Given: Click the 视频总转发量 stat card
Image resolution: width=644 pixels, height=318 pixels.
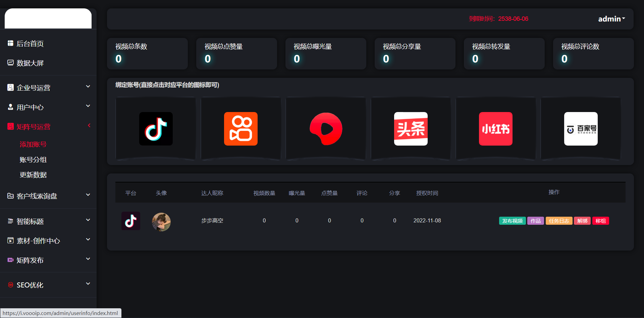Looking at the screenshot, I should (504, 54).
